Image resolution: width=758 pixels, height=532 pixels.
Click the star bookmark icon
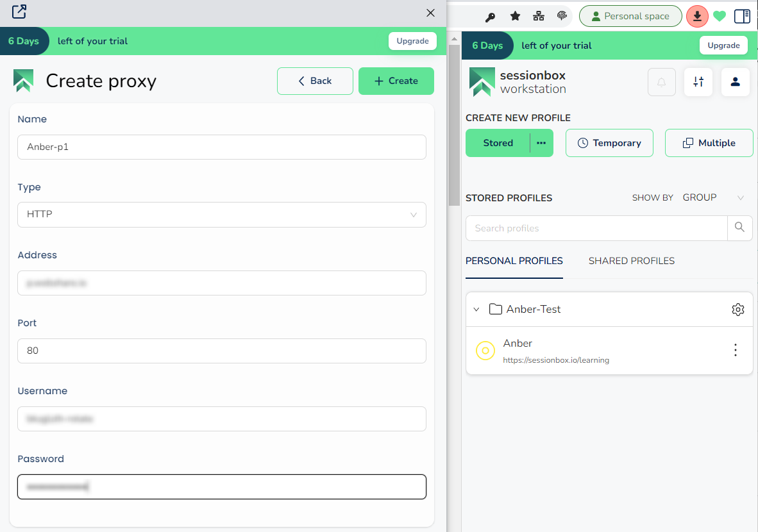(515, 17)
